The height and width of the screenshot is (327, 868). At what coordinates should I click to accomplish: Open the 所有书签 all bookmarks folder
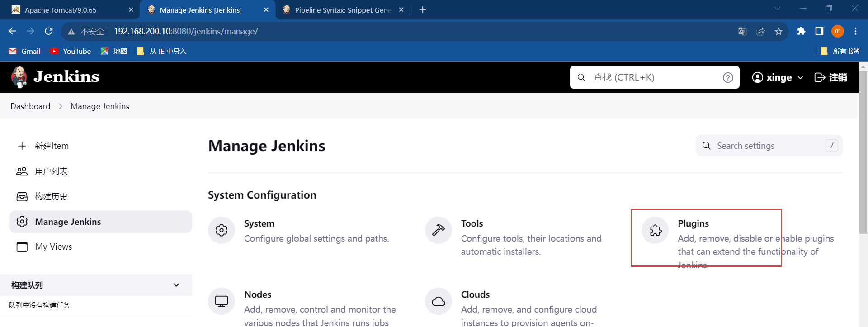(840, 51)
